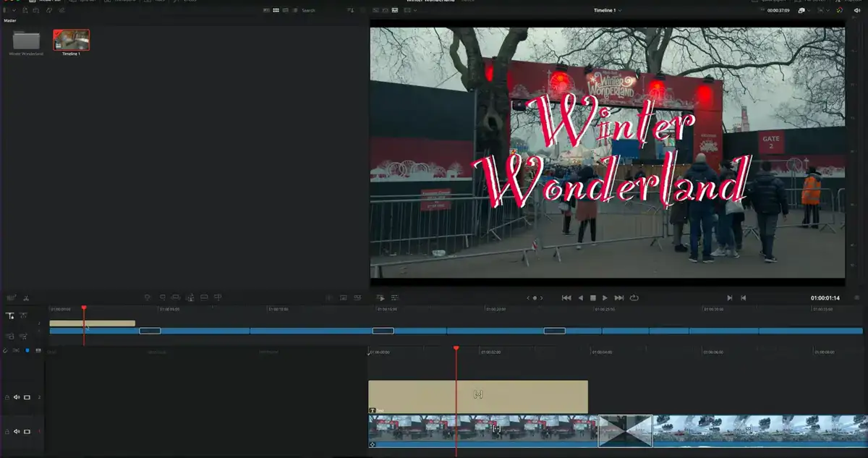
Task: Click the smooth cut icon
Action: point(357,297)
